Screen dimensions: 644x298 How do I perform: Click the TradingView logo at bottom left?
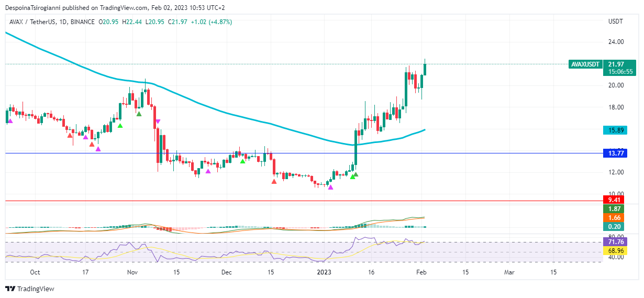tap(29, 289)
